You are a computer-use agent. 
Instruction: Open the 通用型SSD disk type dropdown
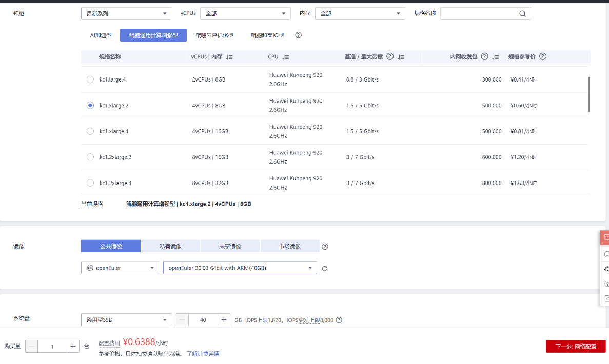point(126,320)
